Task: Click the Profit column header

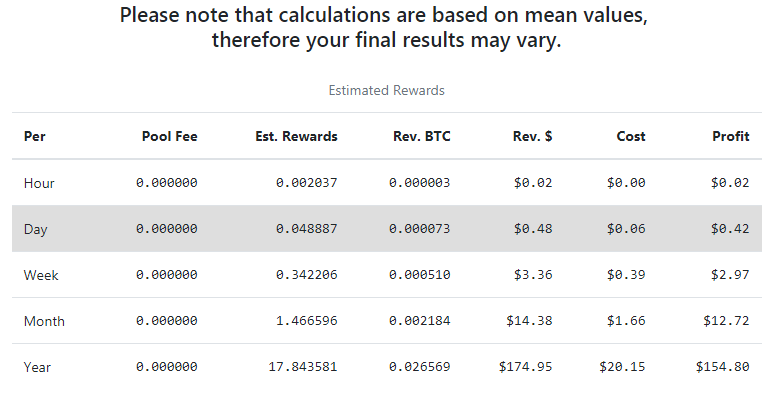Action: 730,136
